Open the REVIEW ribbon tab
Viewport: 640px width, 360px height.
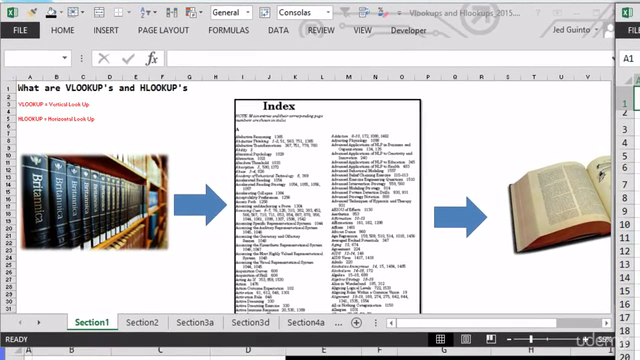point(321,30)
